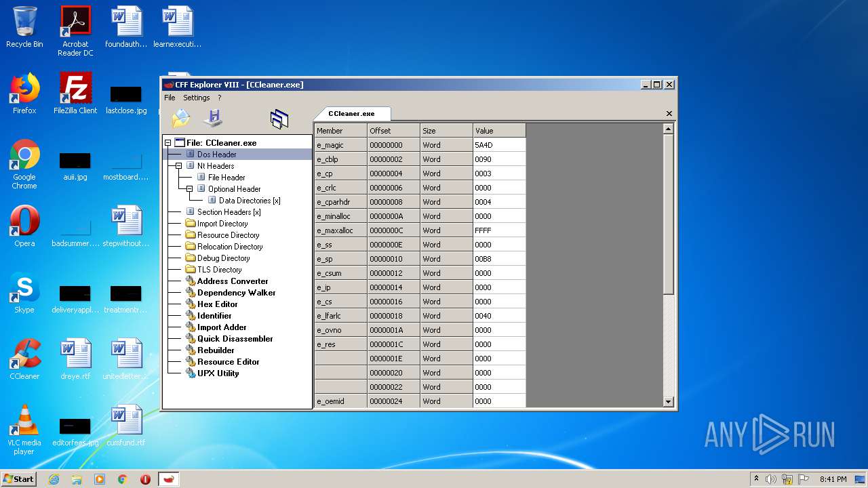Open Acrobat Reader DC desktop shortcut
This screenshot has width=868, height=488.
pos(75,31)
